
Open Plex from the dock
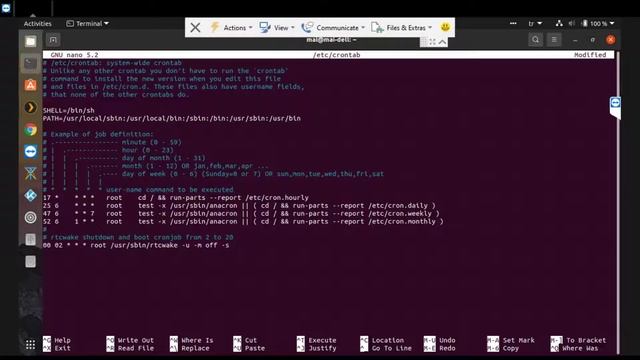pyautogui.click(x=31, y=107)
